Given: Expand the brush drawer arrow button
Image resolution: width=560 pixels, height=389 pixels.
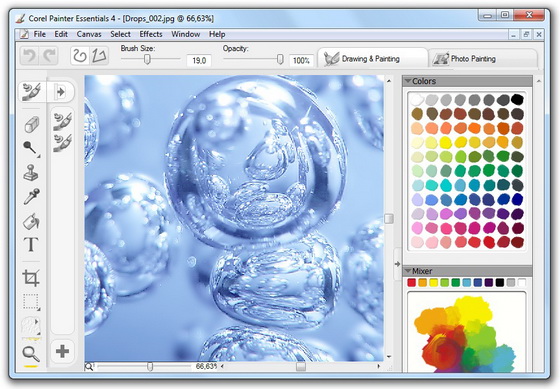Looking at the screenshot, I should click(61, 92).
